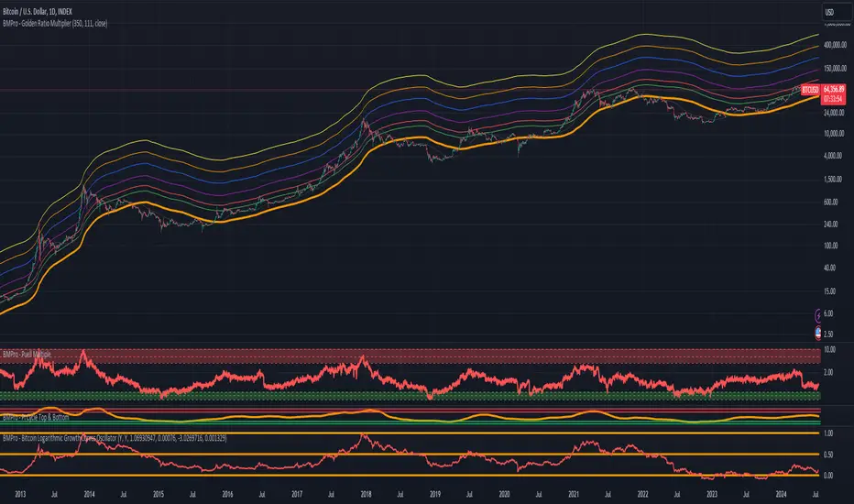This screenshot has height=504, width=854.
Task: Click the 400,000.00 price scale label
Action: 835,45
